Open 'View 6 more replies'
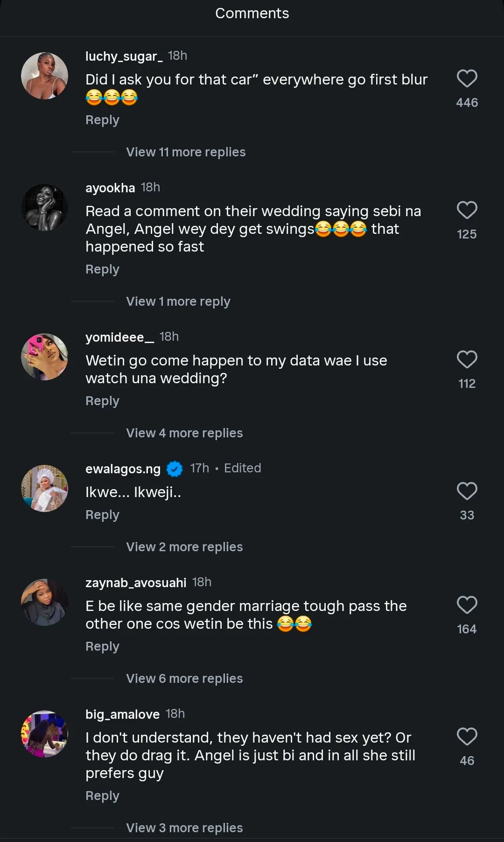The height and width of the screenshot is (842, 504). pos(184,679)
